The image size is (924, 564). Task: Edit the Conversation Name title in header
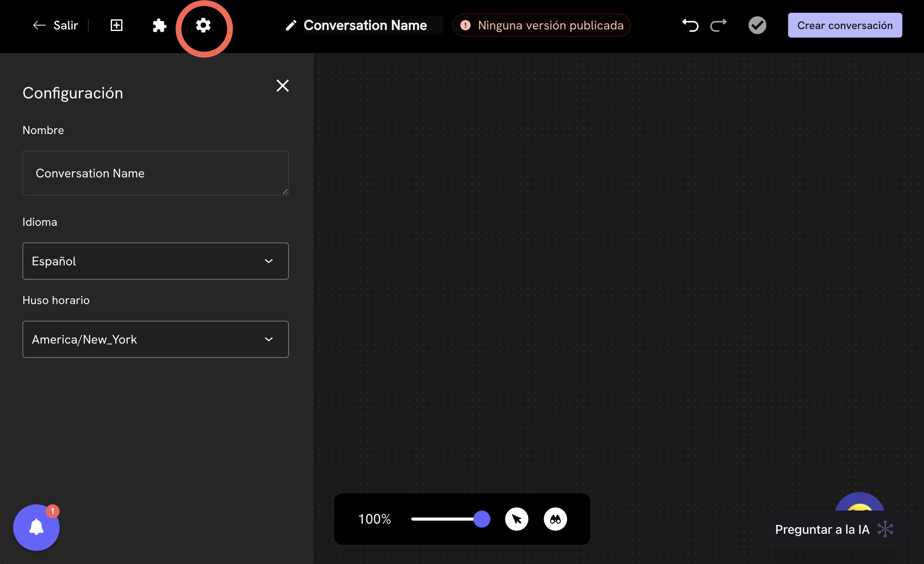[365, 25]
